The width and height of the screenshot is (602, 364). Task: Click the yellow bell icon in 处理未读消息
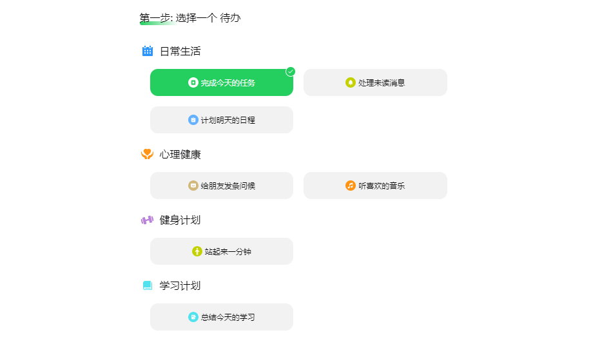click(351, 82)
